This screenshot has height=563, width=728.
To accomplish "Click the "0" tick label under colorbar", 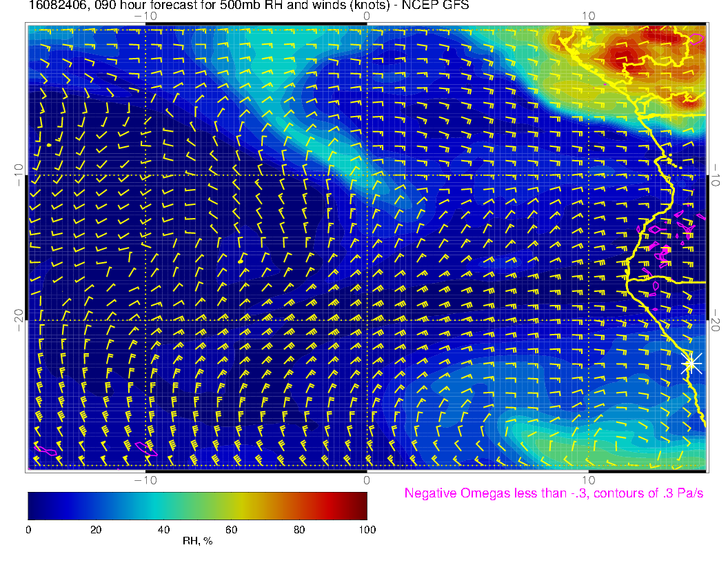I will pos(28,530).
